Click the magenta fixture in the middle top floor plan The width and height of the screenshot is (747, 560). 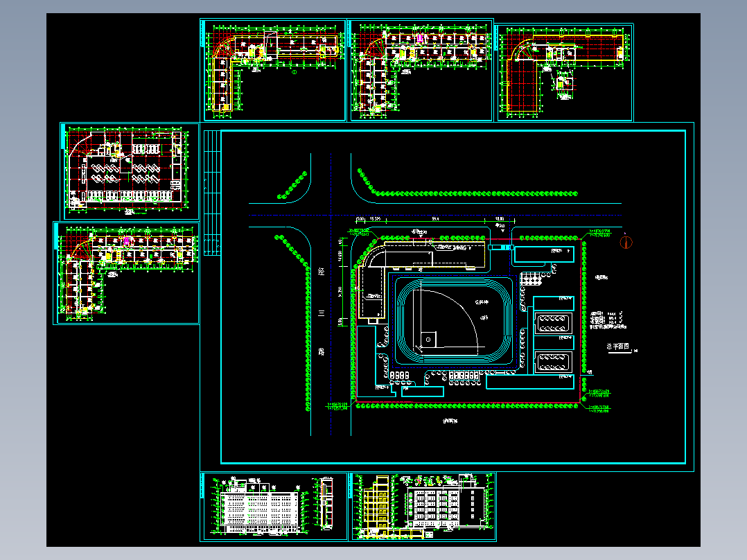(x=420, y=39)
